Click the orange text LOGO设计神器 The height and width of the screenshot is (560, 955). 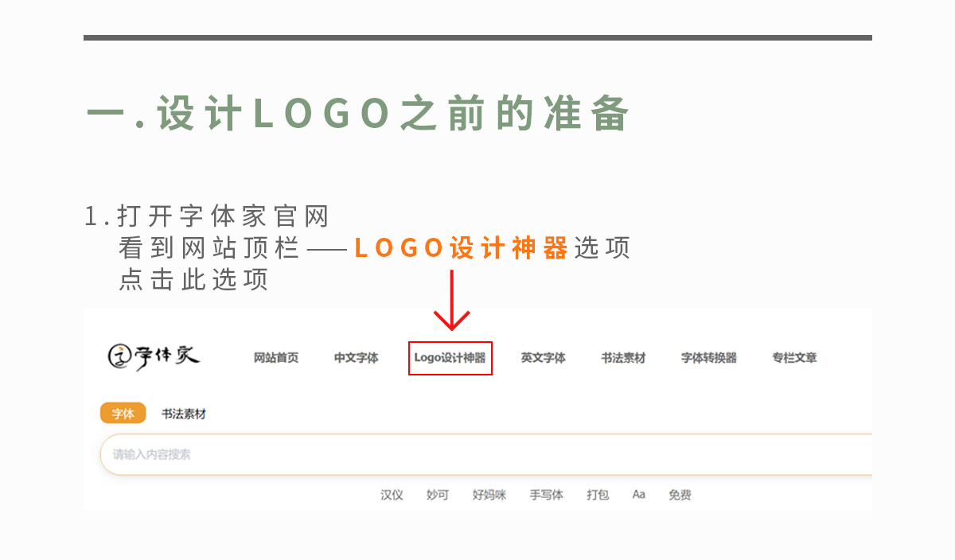pyautogui.click(x=461, y=248)
